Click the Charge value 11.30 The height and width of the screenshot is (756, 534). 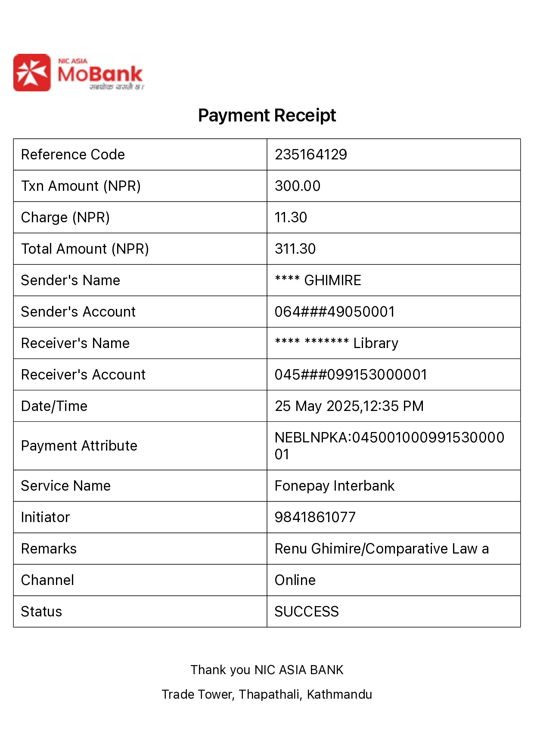click(x=291, y=218)
